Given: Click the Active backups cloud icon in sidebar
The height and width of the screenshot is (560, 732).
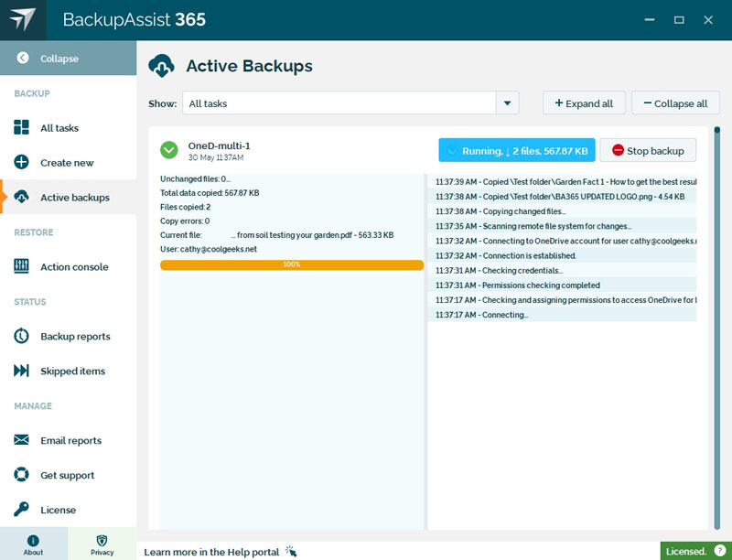Looking at the screenshot, I should click(x=21, y=197).
